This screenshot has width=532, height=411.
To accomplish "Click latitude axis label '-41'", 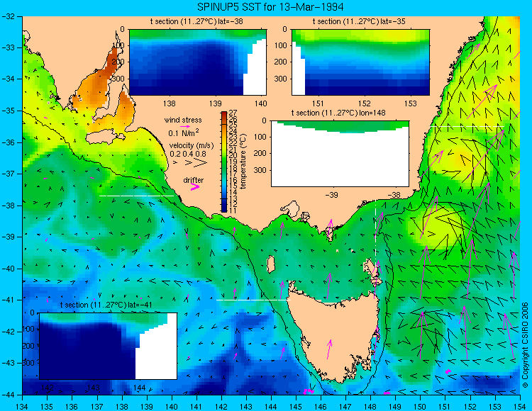I will click(8, 300).
